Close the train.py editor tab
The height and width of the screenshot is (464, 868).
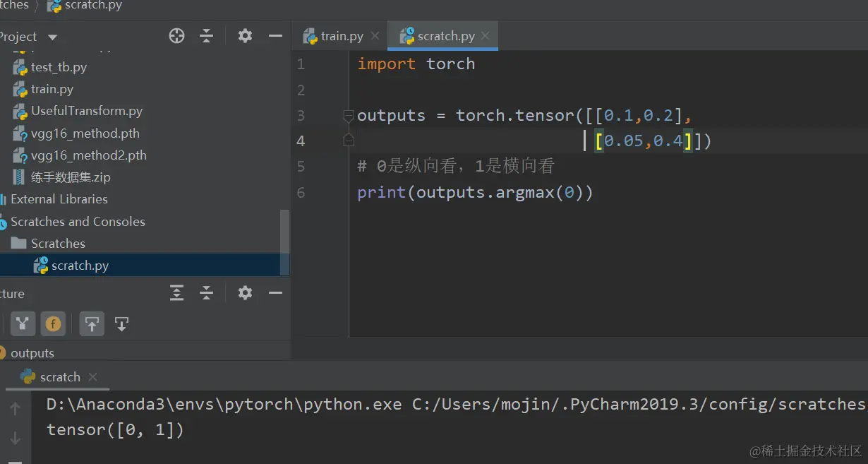(375, 36)
